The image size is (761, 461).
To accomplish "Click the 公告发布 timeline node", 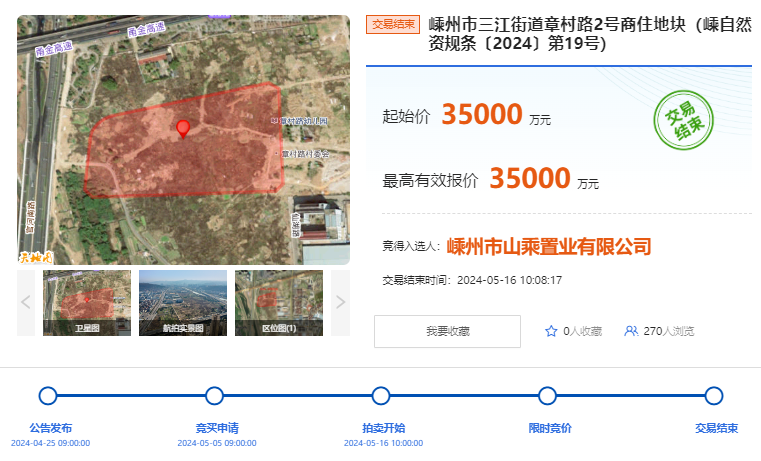I will (x=48, y=396).
